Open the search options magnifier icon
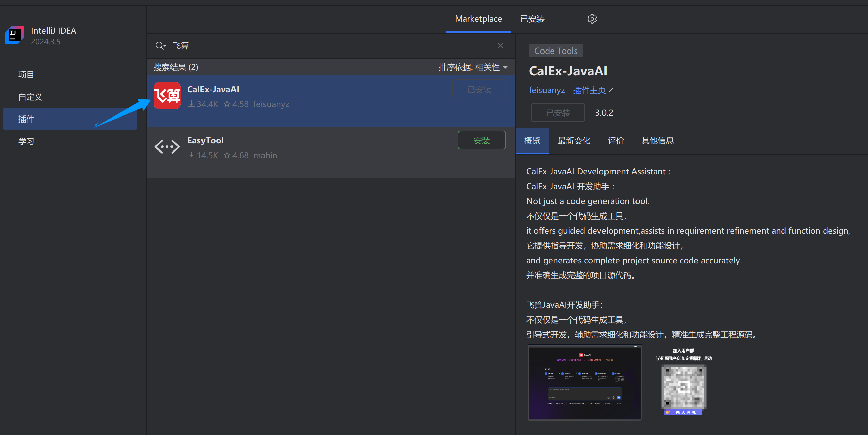 160,46
